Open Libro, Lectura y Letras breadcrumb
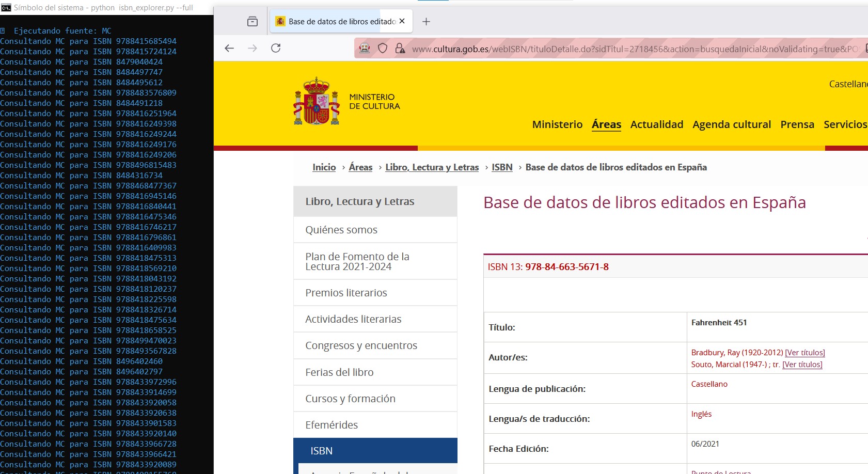Viewport: 868px width, 474px height. 432,167
